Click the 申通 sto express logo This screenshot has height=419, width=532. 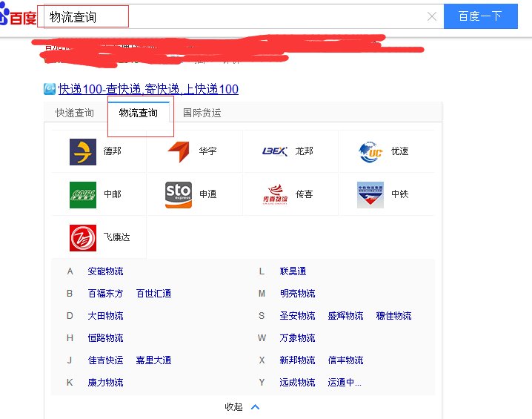(x=179, y=195)
